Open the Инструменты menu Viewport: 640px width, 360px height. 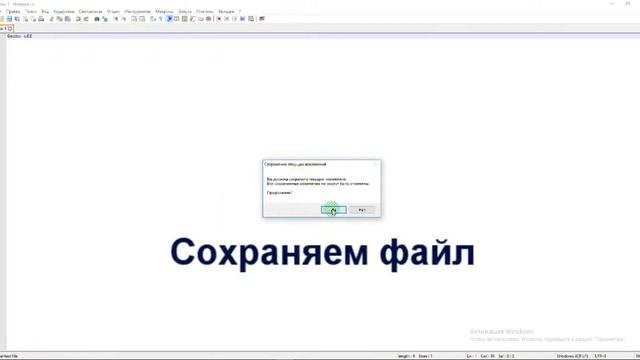coord(138,11)
